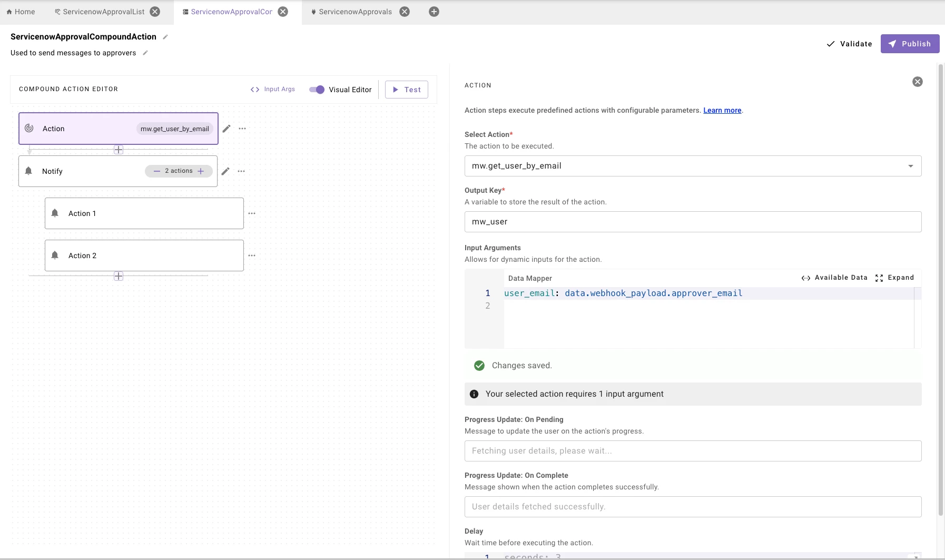Select the ServicenowApprovalCor tab
Viewport: 945px width, 560px height.
[x=228, y=12]
